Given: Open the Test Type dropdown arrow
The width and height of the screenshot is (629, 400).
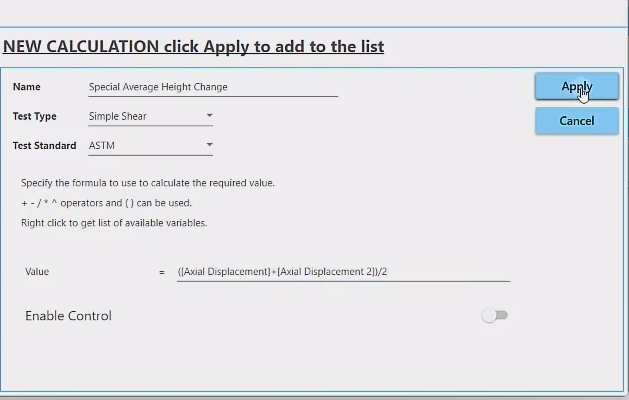Looking at the screenshot, I should click(x=209, y=116).
